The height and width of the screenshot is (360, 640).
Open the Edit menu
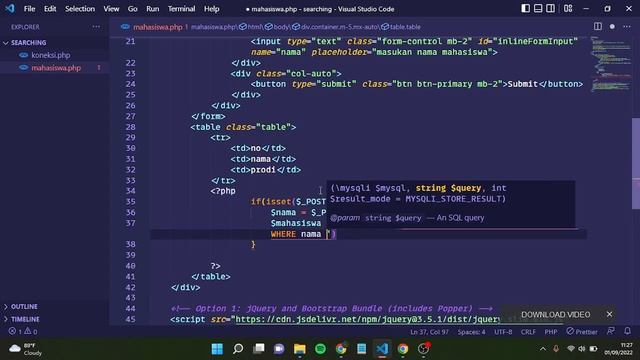[x=50, y=9]
